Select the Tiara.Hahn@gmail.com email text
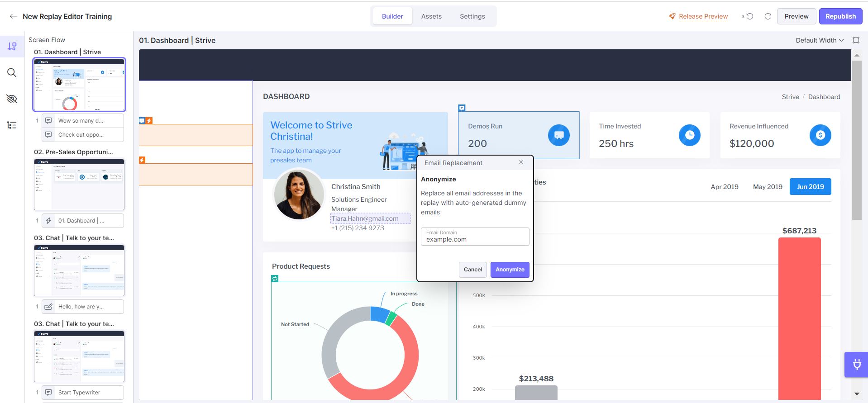Viewport: 868px width, 403px height. [x=365, y=218]
